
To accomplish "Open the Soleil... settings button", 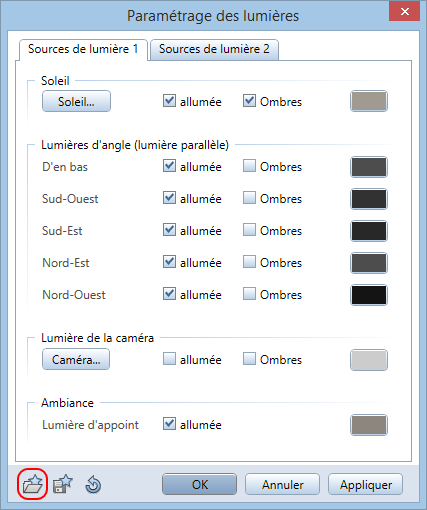I will pos(76,101).
